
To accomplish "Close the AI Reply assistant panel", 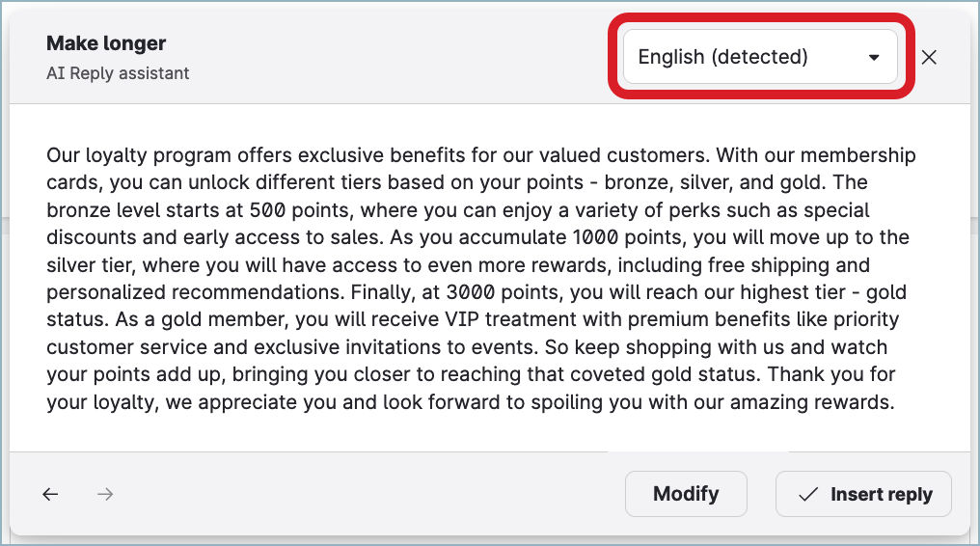I will (929, 58).
